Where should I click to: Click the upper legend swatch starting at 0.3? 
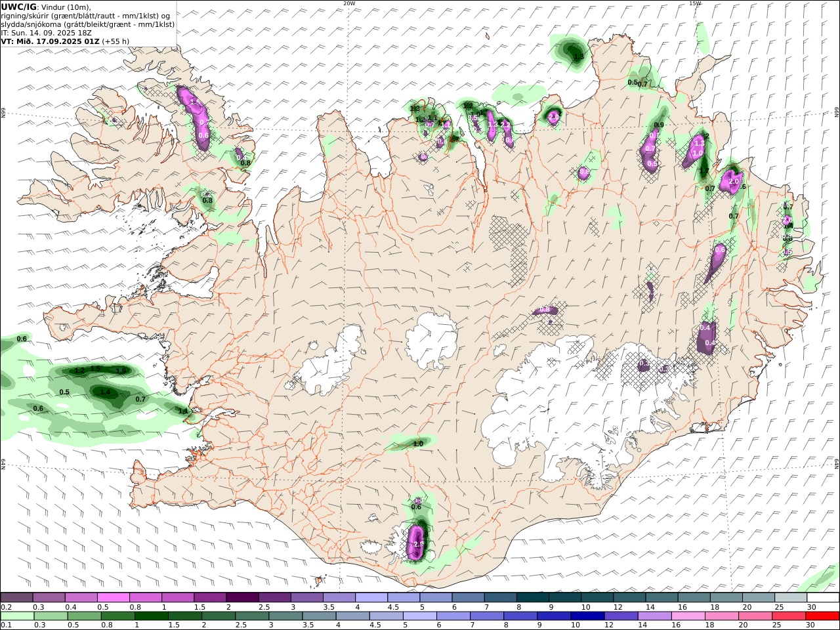point(49,598)
